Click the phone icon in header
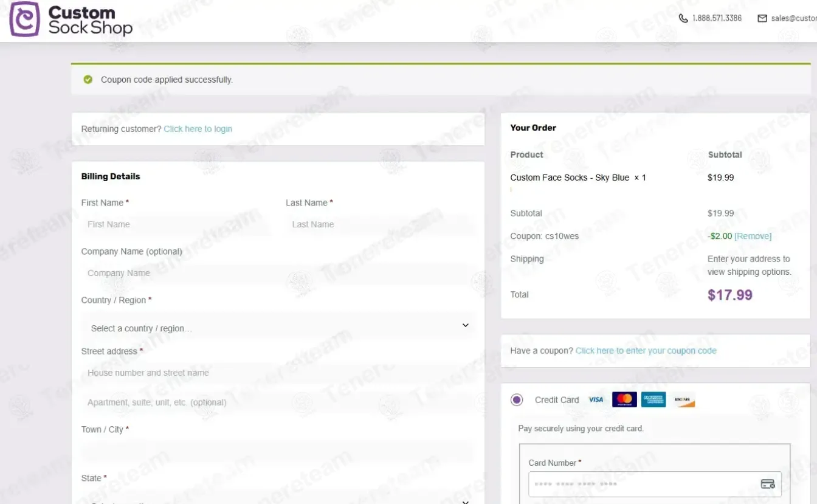Image resolution: width=817 pixels, height=504 pixels. point(683,18)
